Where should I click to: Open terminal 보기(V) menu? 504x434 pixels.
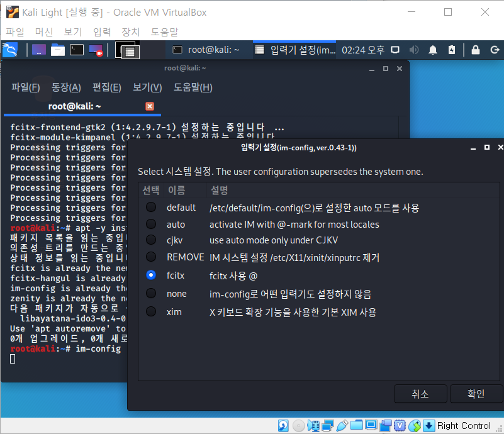click(x=147, y=87)
